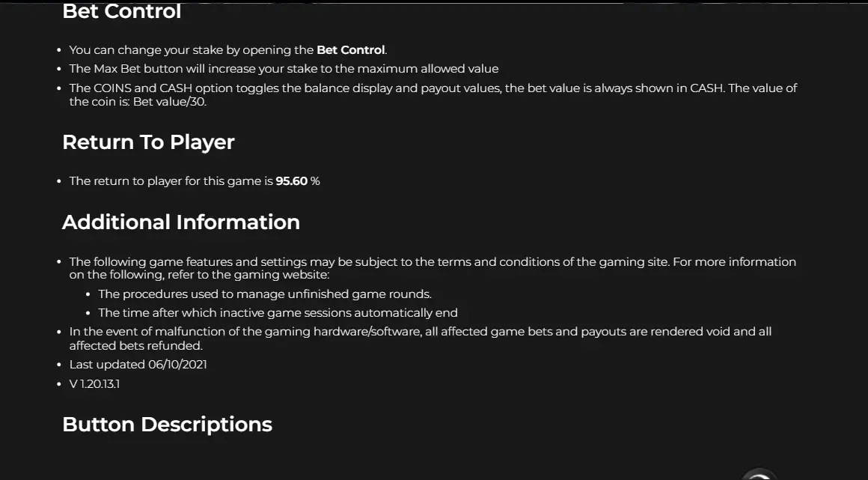Click the V 1.20.13.1 version text
Viewport: 868px width, 480px height.
click(x=94, y=383)
